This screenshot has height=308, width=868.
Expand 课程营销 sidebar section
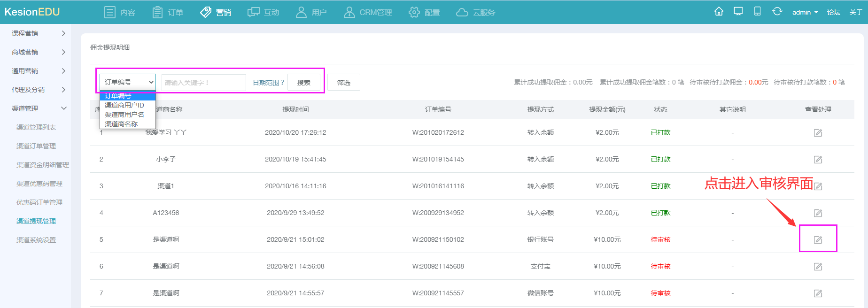[38, 33]
